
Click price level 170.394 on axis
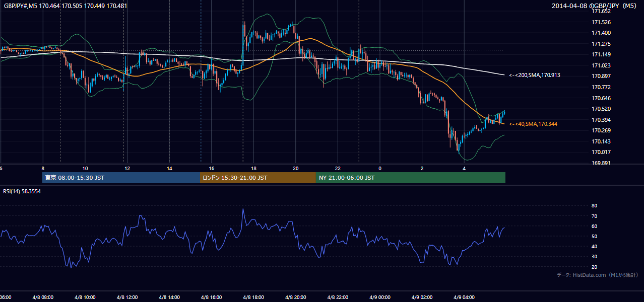[601, 120]
